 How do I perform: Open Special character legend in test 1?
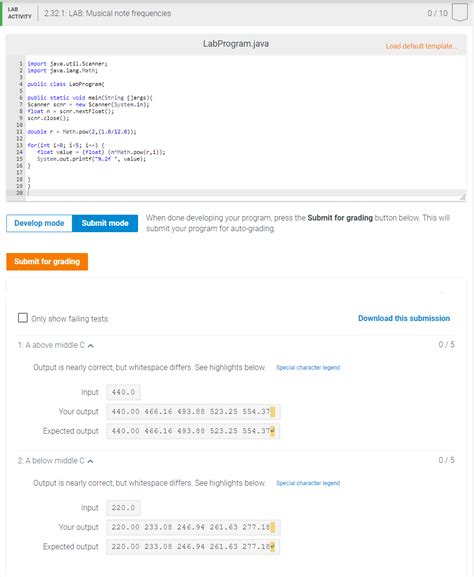pos(308,367)
